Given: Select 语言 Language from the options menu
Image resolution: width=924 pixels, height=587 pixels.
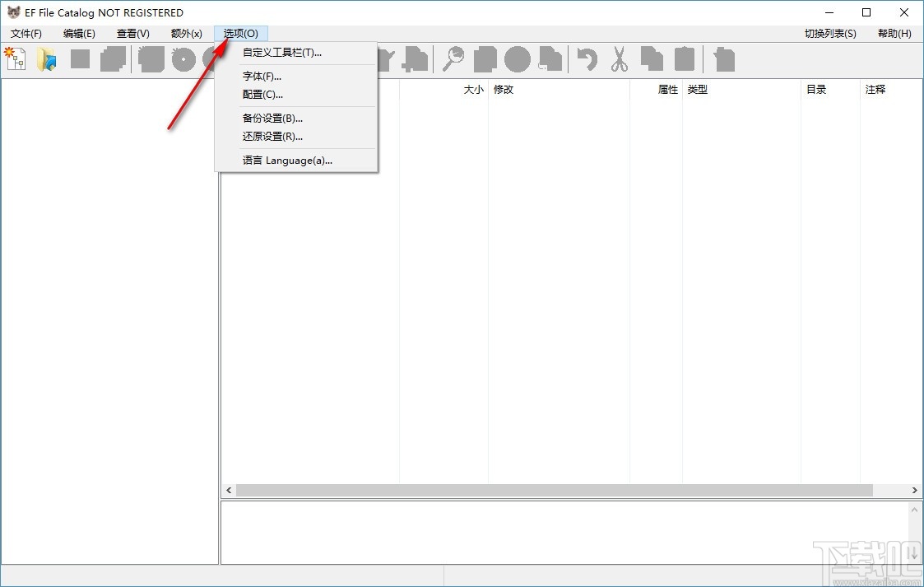Looking at the screenshot, I should pos(287,160).
